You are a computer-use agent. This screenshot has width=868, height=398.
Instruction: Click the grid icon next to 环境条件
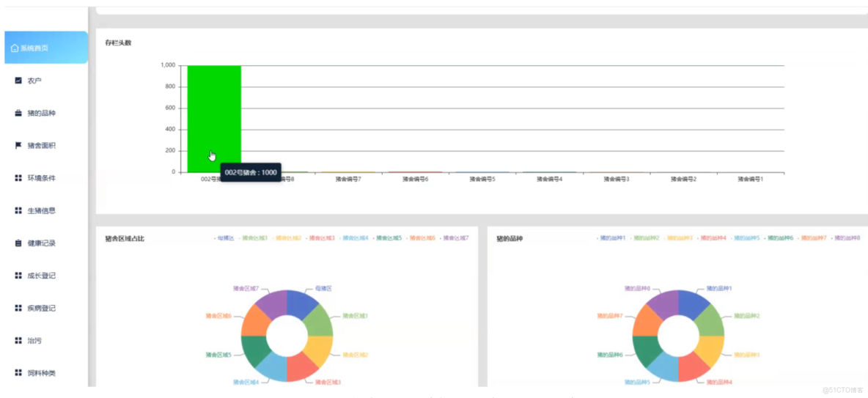tap(18, 178)
